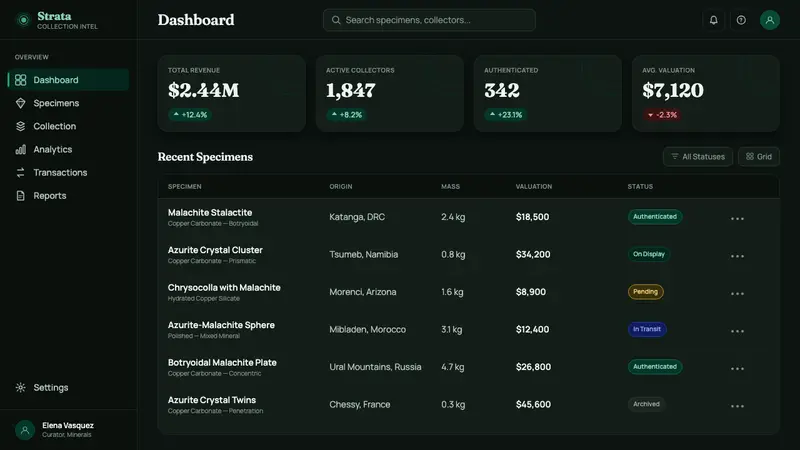This screenshot has width=800, height=450.
Task: Click the Authenticated count card
Action: click(x=547, y=93)
